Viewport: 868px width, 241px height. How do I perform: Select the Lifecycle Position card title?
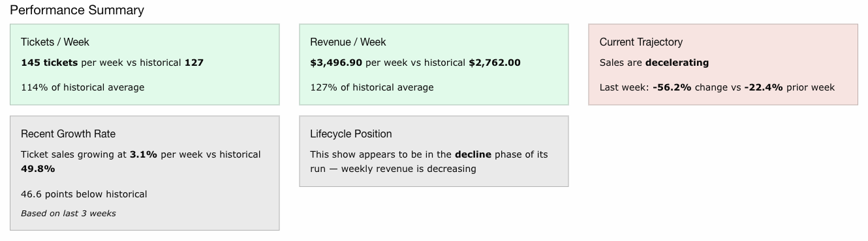[x=351, y=134]
